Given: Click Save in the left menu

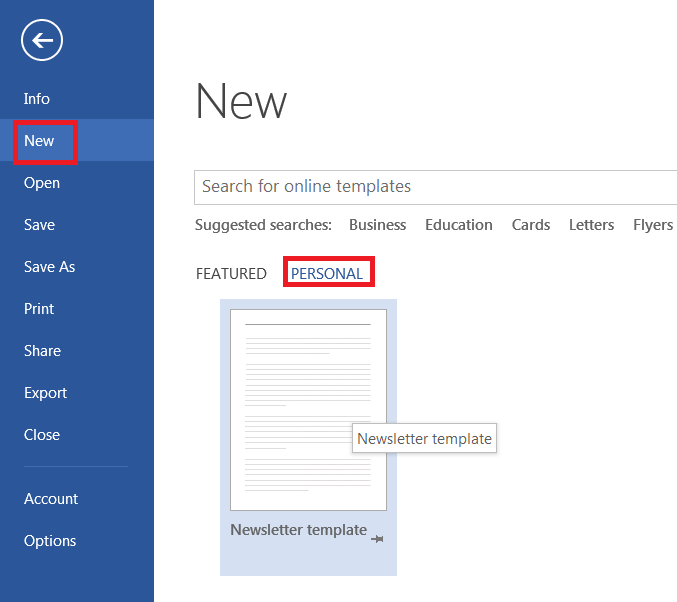Looking at the screenshot, I should (x=40, y=225).
